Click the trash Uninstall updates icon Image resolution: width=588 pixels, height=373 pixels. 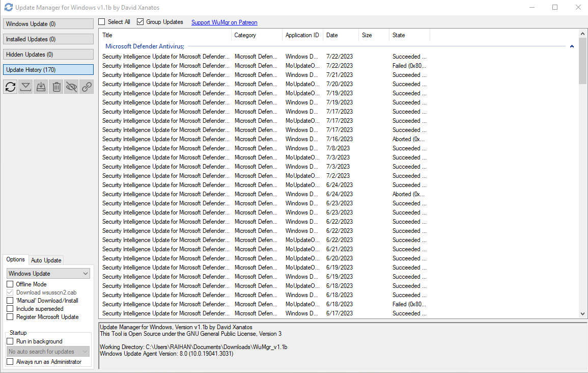[56, 87]
